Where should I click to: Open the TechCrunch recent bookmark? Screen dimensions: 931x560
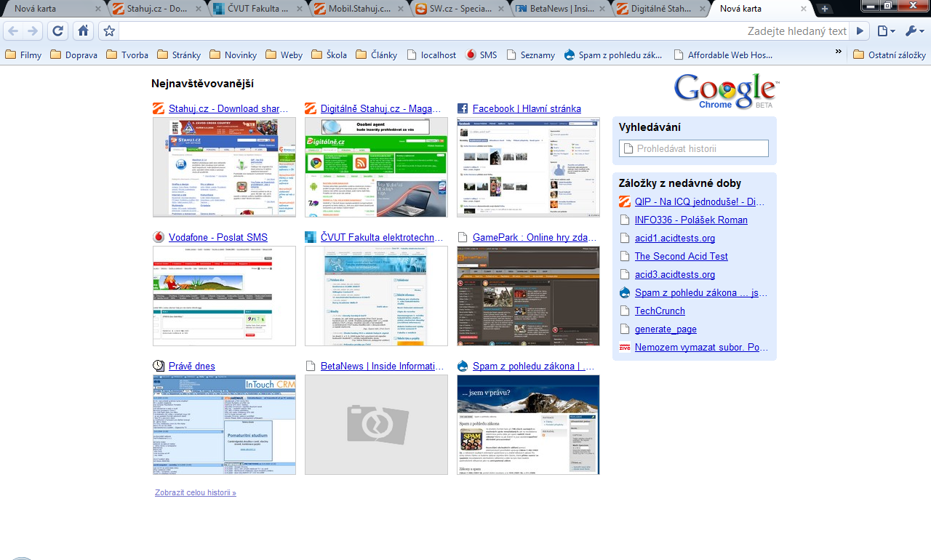tap(660, 311)
